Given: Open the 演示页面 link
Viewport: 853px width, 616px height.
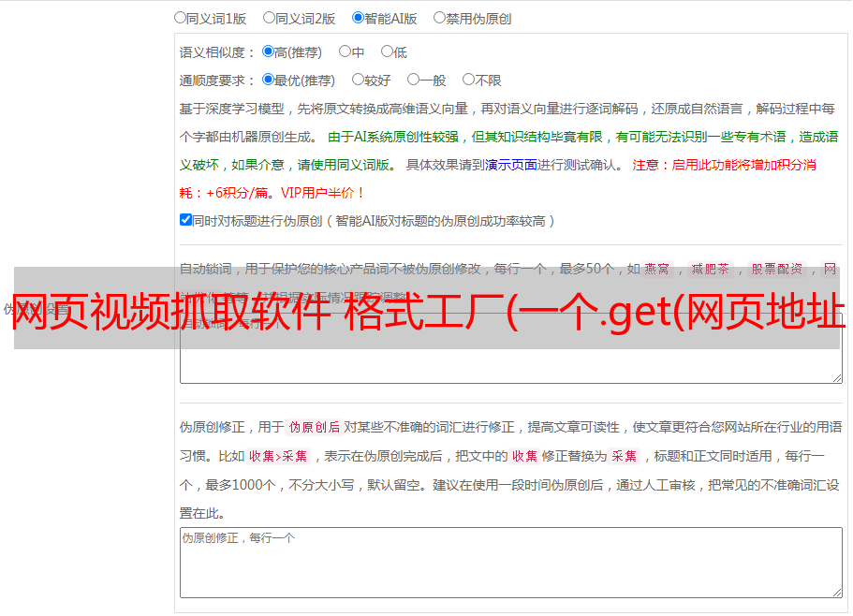Looking at the screenshot, I should [511, 165].
